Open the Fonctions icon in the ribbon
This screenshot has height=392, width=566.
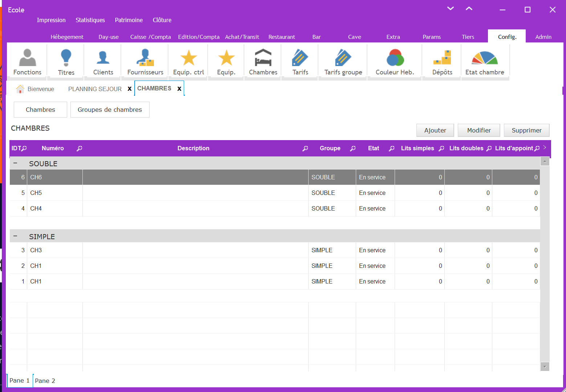tap(27, 62)
